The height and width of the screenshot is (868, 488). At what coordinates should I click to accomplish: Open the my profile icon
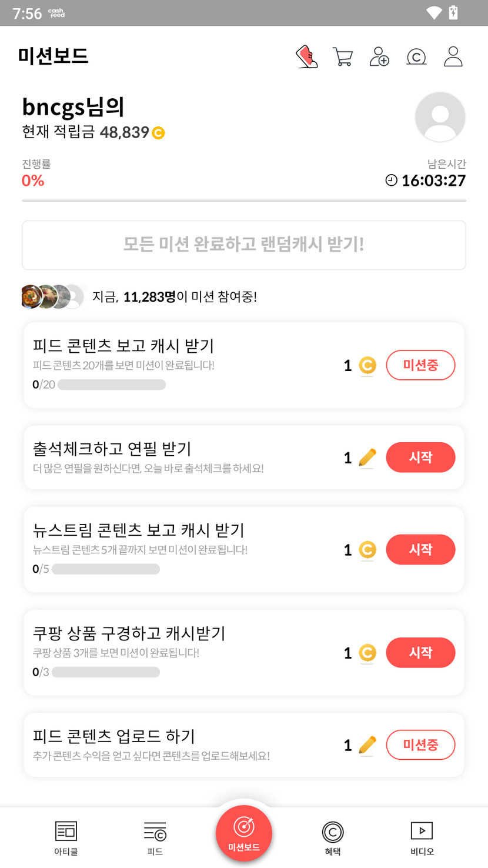click(453, 57)
